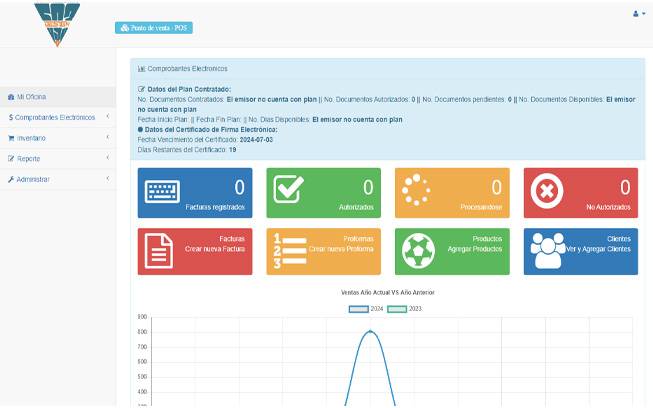The image size is (653, 408).
Task: Click the spinner icon on Procesandose card
Action: (x=418, y=191)
